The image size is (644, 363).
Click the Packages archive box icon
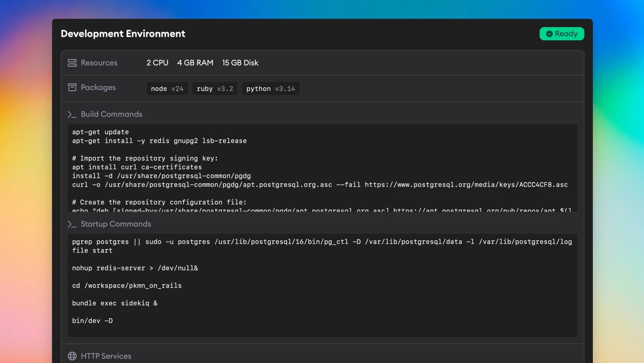tap(72, 87)
